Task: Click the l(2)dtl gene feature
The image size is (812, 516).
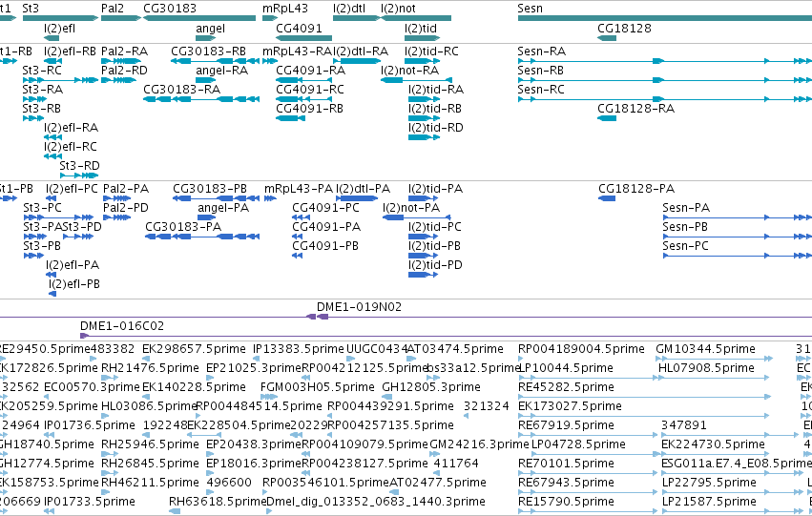Action: pyautogui.click(x=357, y=18)
